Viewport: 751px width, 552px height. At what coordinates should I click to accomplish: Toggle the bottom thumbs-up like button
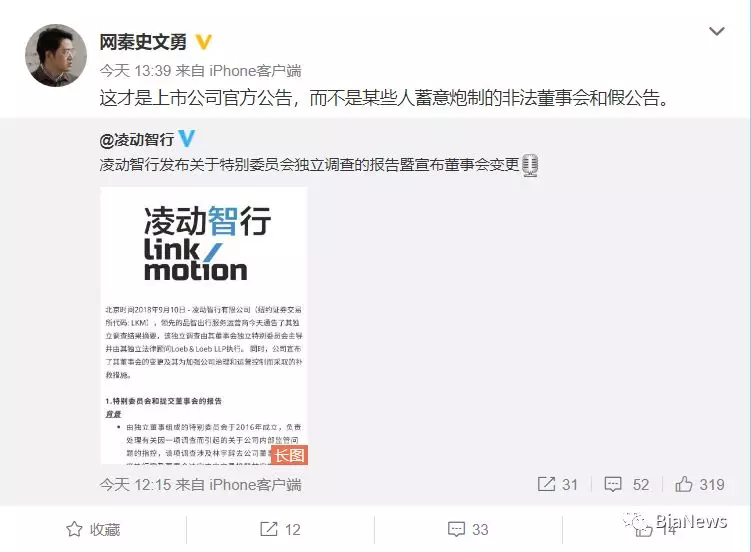[643, 529]
